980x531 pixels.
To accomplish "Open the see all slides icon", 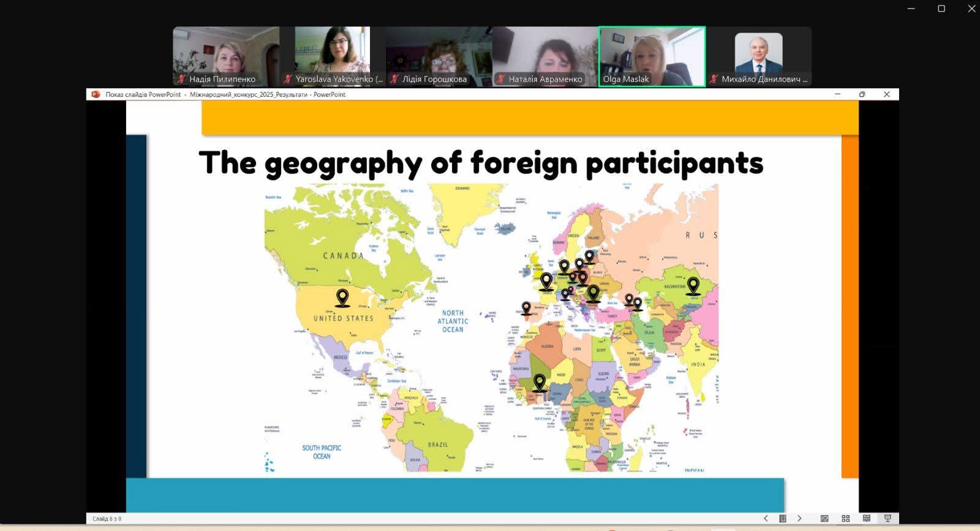I will [782, 518].
